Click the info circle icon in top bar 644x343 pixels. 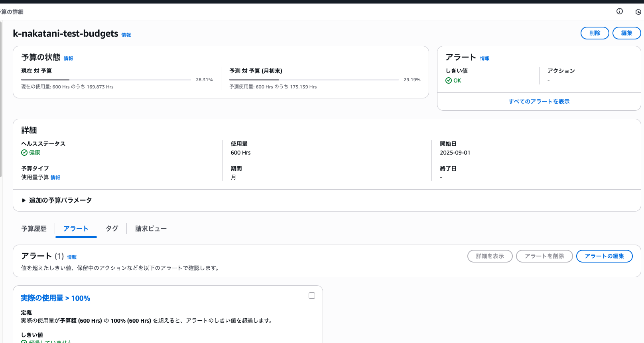619,11
